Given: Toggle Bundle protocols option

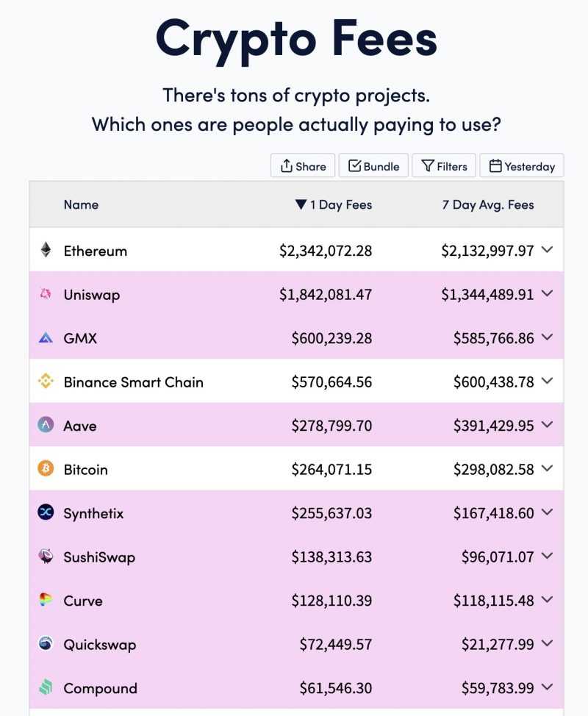Looking at the screenshot, I should pyautogui.click(x=373, y=165).
